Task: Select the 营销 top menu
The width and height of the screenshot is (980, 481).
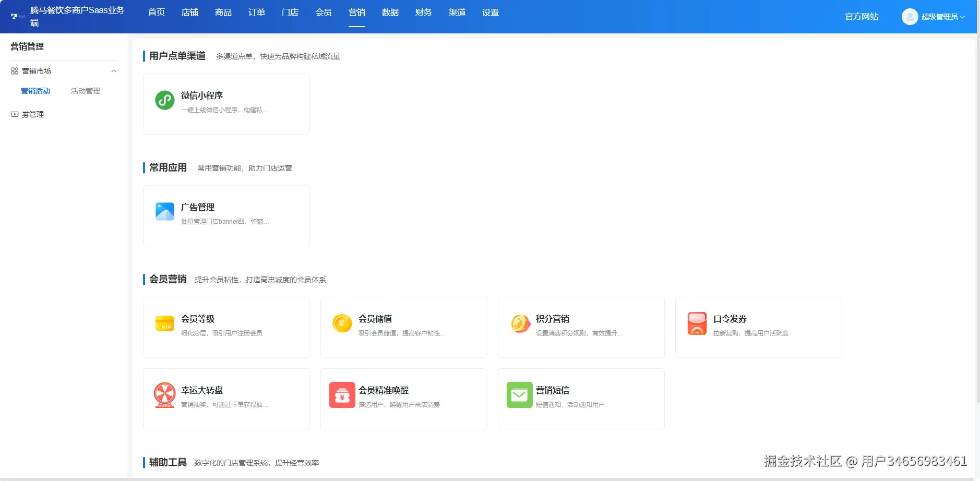Action: (357, 13)
